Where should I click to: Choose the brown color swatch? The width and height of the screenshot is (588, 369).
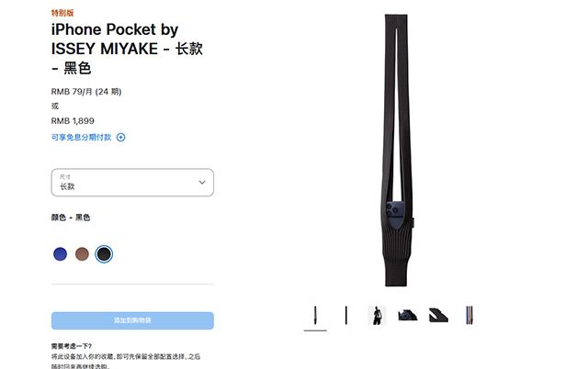(82, 254)
